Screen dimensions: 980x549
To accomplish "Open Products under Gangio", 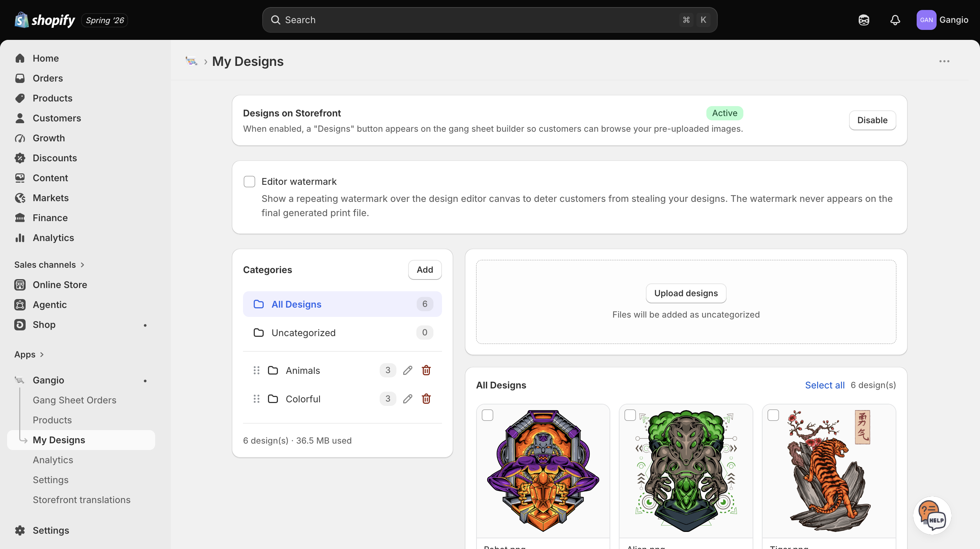I will pos(52,420).
